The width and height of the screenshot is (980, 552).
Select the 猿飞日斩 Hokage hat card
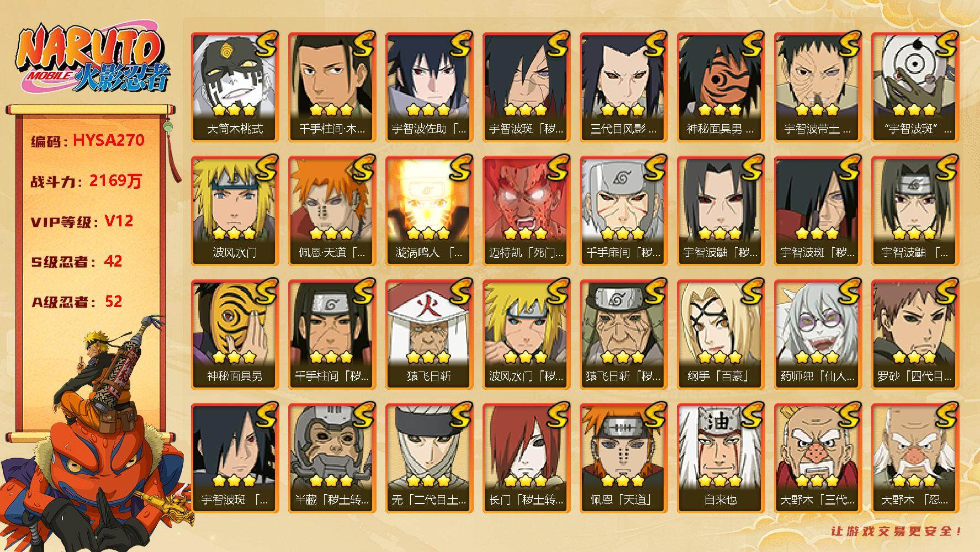(x=429, y=335)
